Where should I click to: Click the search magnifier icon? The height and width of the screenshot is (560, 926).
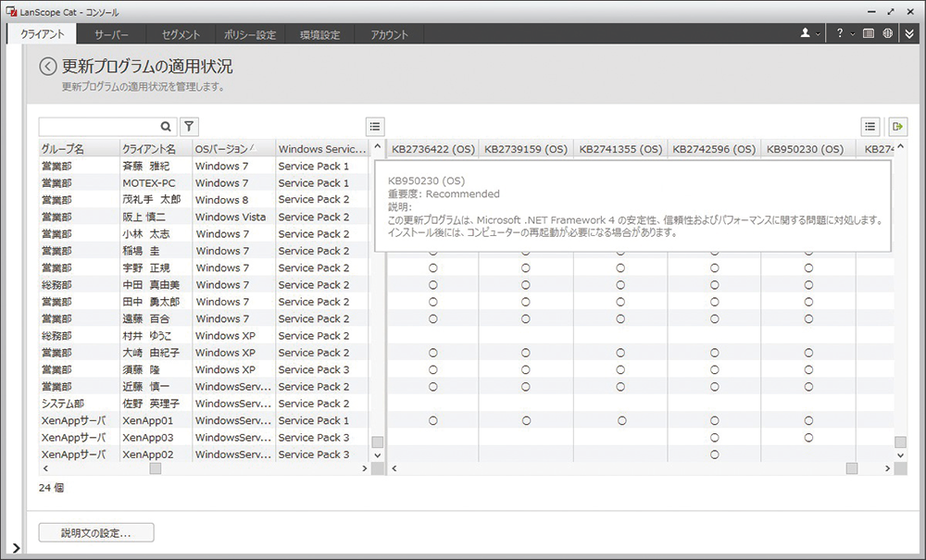tap(166, 126)
